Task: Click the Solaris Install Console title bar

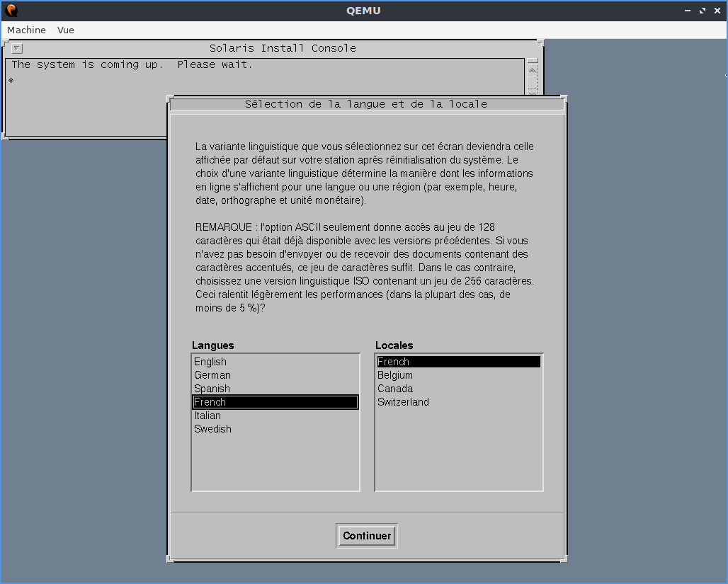Action: pyautogui.click(x=283, y=48)
